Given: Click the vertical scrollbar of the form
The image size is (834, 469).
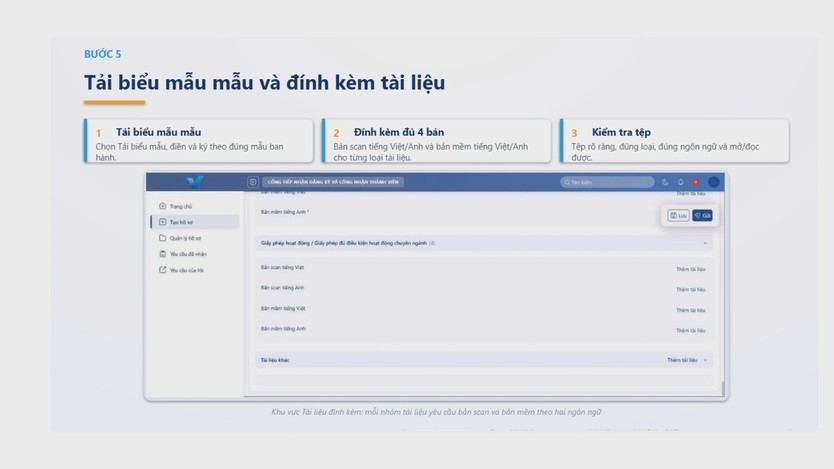Looking at the screenshot, I should coord(723,389).
